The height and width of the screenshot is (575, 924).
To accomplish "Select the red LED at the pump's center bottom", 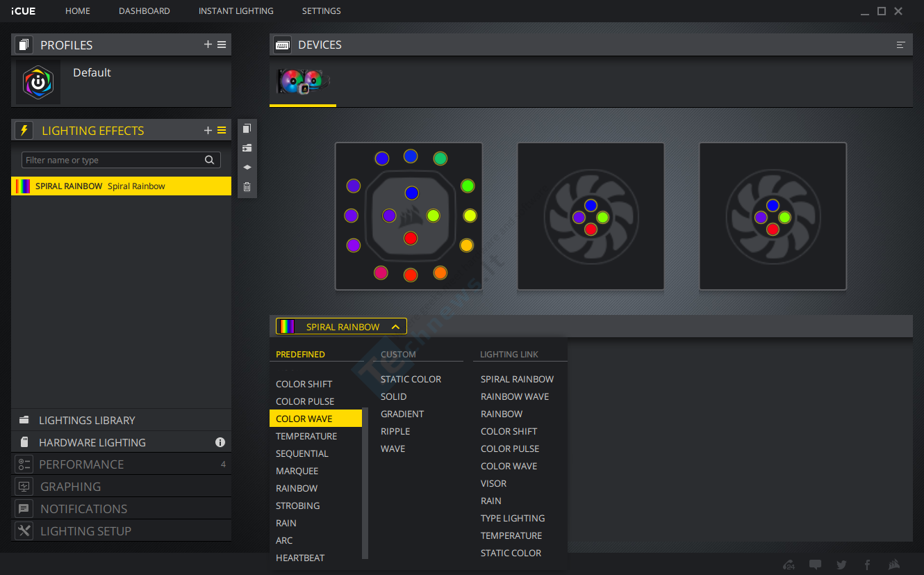I will (411, 238).
